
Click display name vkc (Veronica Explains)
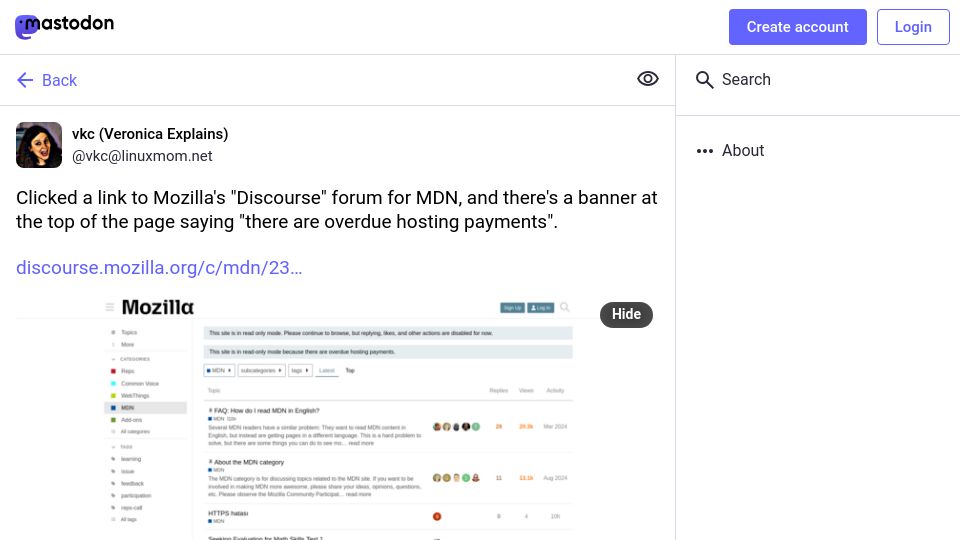point(150,134)
